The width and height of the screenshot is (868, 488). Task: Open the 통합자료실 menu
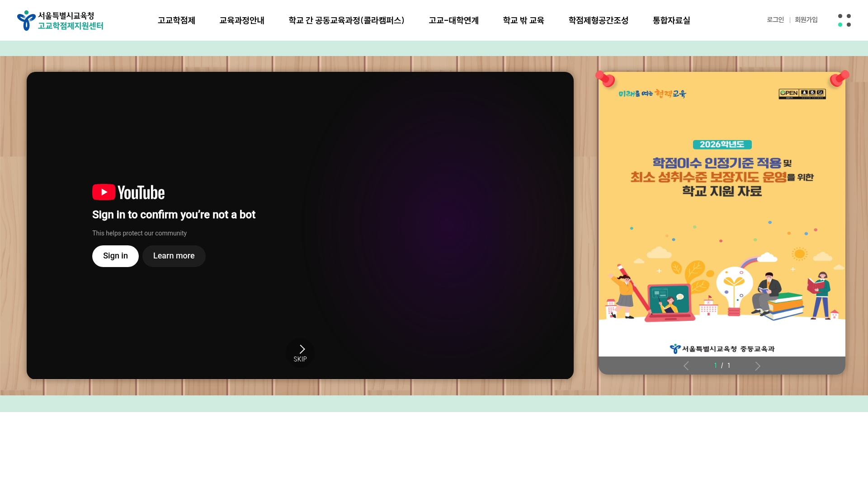(671, 20)
